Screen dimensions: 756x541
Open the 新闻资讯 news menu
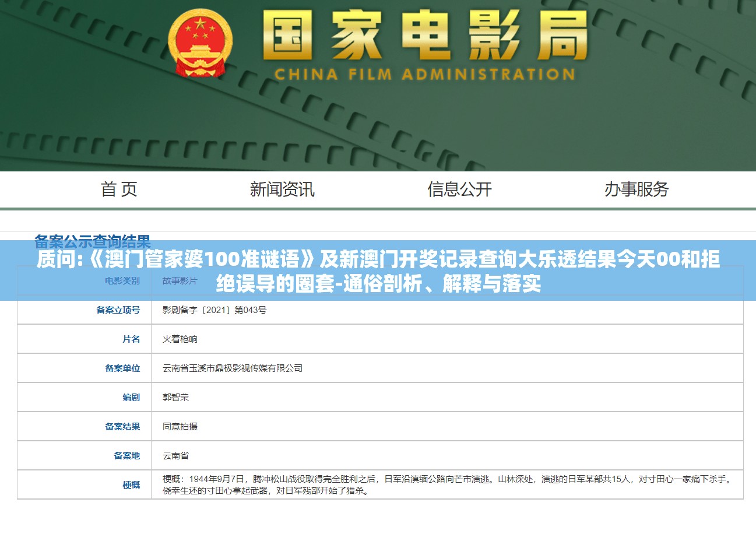pyautogui.click(x=282, y=189)
